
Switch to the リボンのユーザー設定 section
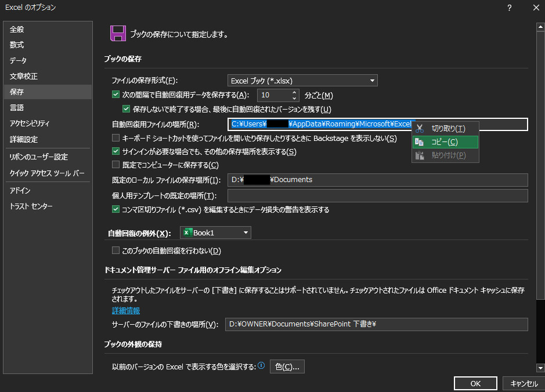(x=39, y=157)
